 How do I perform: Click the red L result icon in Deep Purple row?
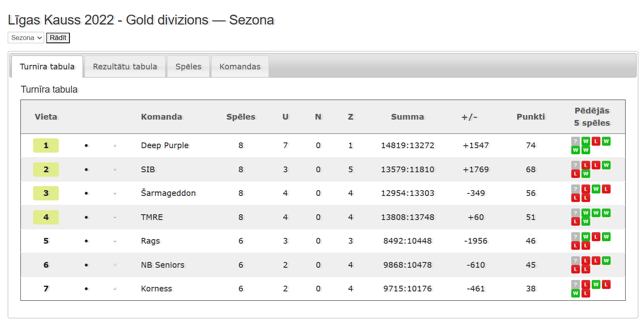pyautogui.click(x=596, y=141)
